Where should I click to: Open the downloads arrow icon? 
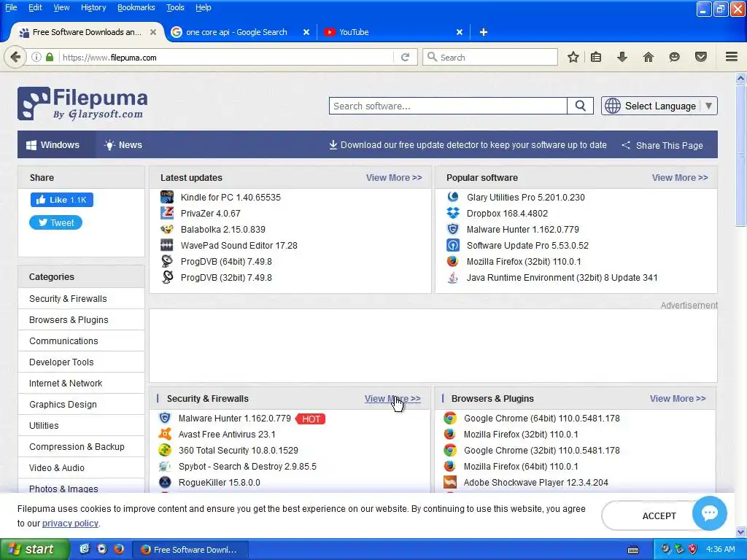(622, 57)
